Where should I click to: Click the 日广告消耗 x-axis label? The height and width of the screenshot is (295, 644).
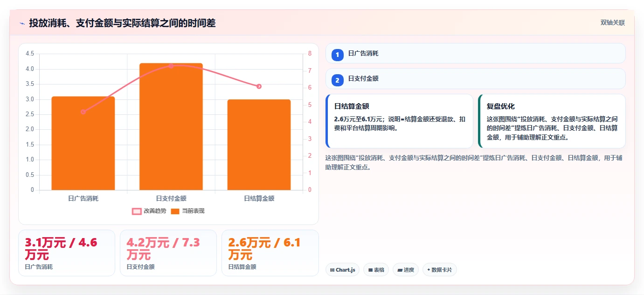83,198
